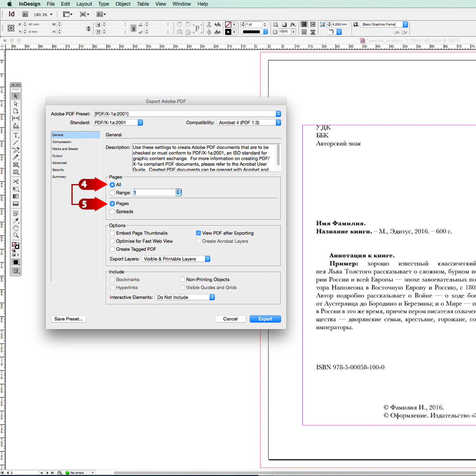Open the File menu
This screenshot has width=476, height=476.
click(51, 4)
